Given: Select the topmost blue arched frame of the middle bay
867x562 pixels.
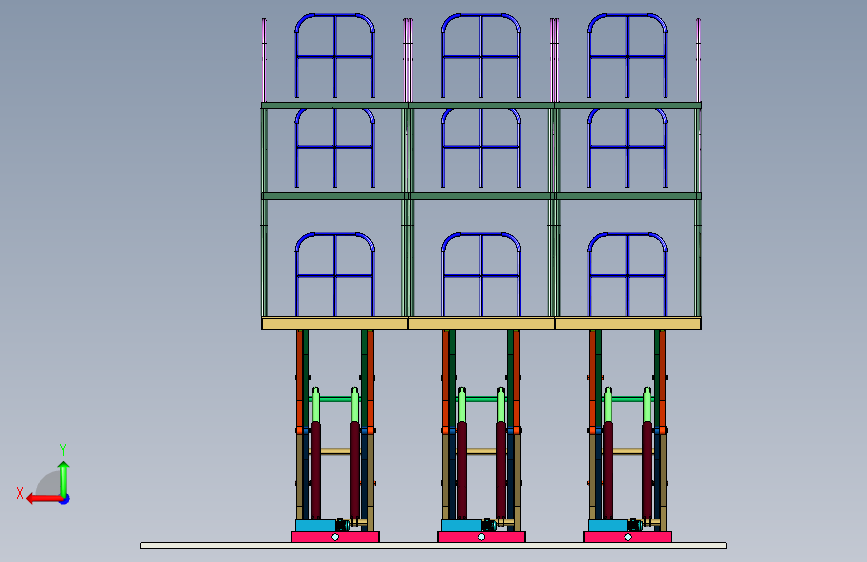Looking at the screenshot, I should coord(481,56).
